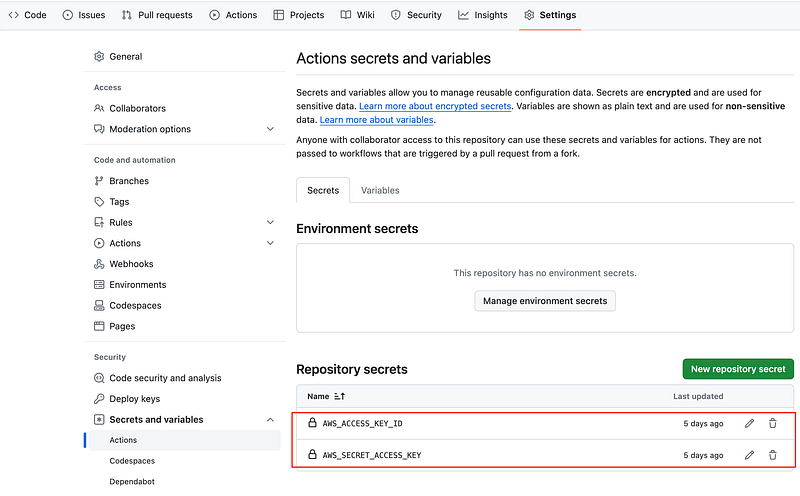Click the Security shield icon in top nav
800x496 pixels.
pyautogui.click(x=395, y=15)
